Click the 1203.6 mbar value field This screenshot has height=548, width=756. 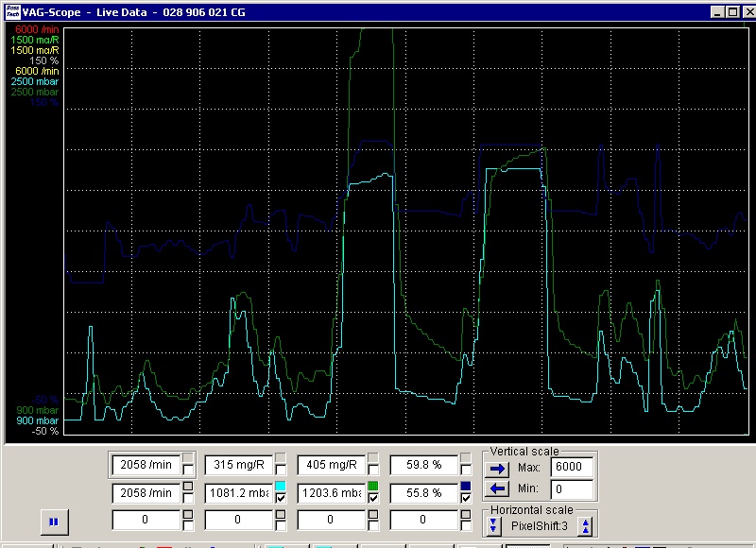click(x=332, y=493)
